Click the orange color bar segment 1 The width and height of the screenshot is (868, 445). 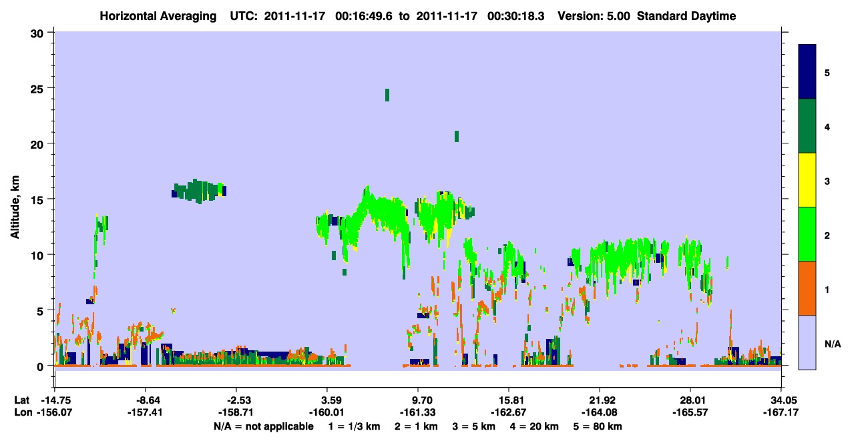click(x=807, y=288)
